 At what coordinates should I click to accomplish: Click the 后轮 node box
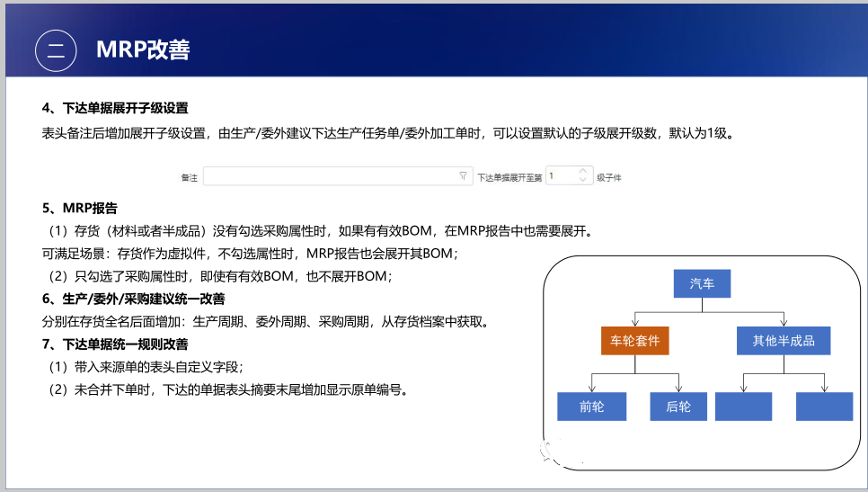click(678, 407)
